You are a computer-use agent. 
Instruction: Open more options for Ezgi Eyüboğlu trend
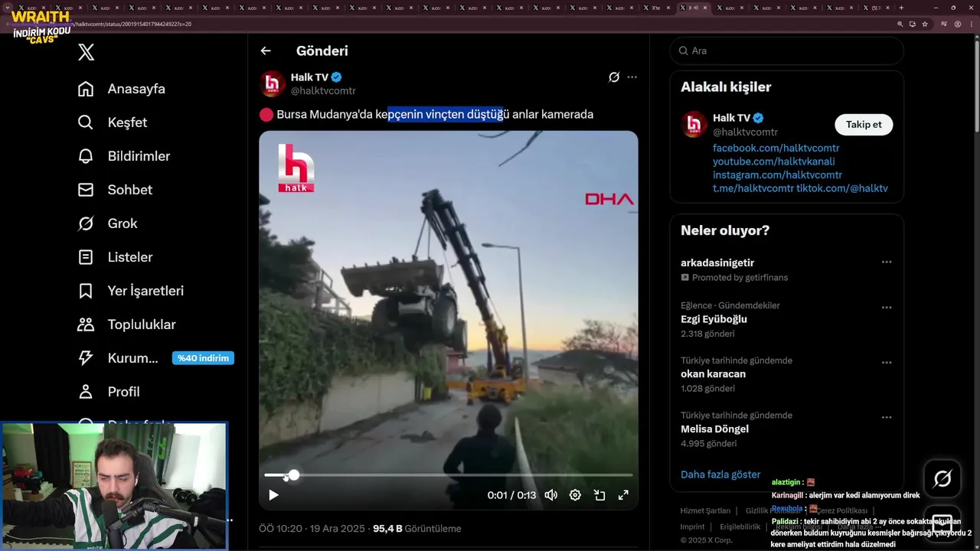point(887,308)
